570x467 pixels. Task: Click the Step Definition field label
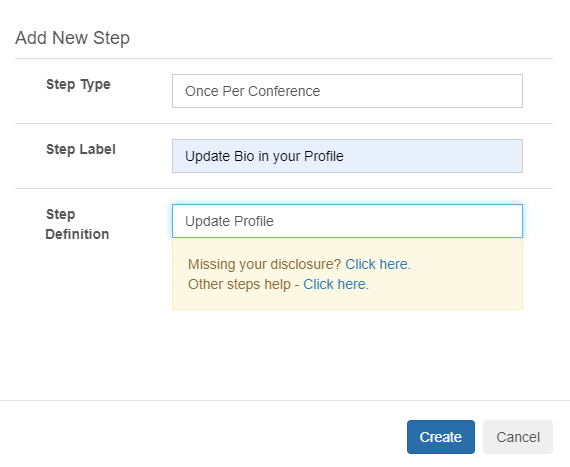(77, 224)
